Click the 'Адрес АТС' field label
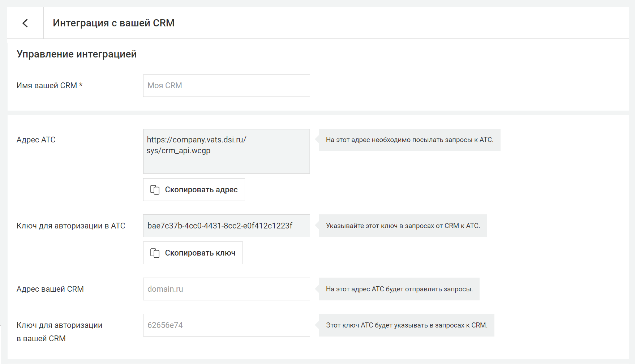635x364 pixels. click(x=36, y=140)
